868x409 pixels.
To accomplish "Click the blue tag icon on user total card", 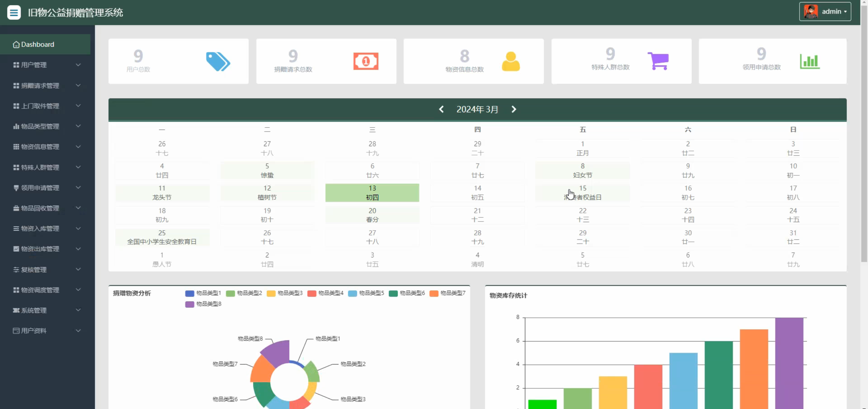I will point(218,61).
